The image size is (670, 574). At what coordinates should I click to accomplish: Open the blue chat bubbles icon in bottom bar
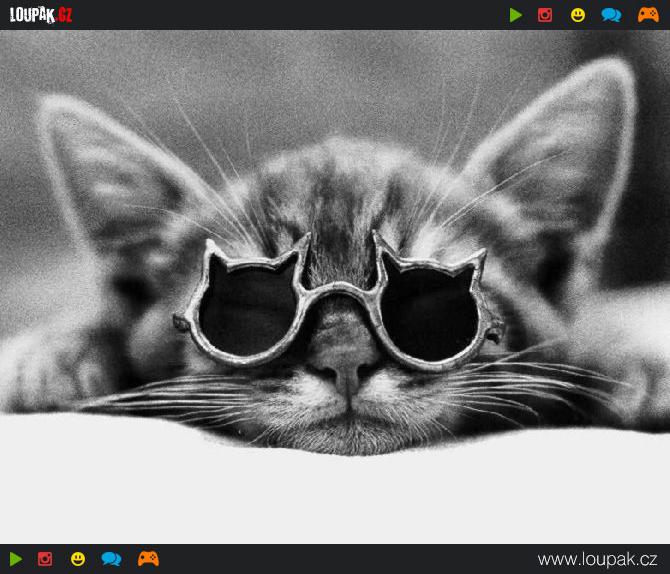click(111, 559)
